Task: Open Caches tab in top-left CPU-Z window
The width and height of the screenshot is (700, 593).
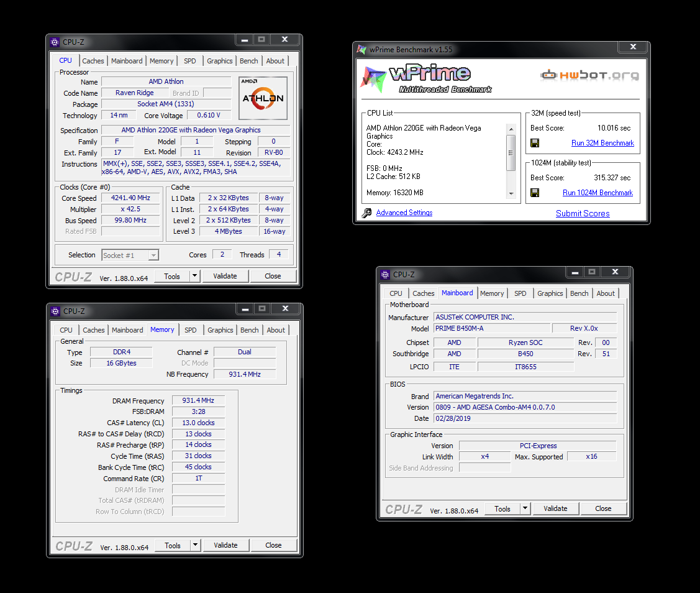Action: click(x=93, y=61)
